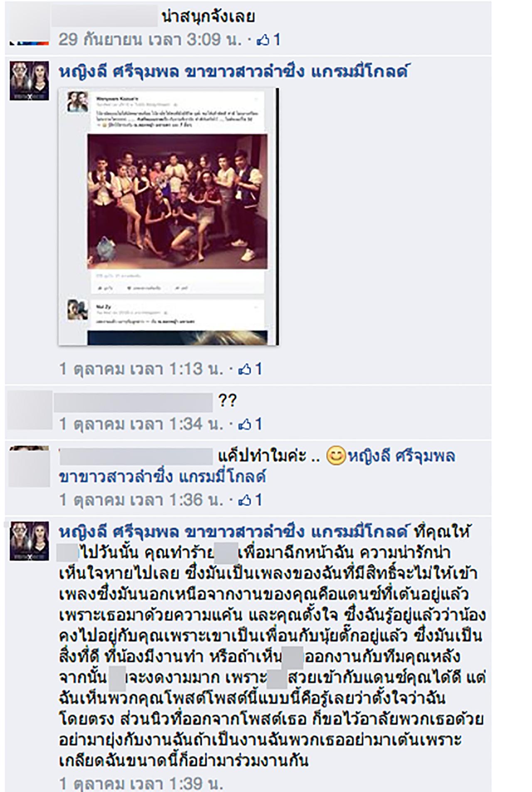Open หญิงลี ศรีจุมพล name above photo
This screenshot has width=532, height=792.
(x=234, y=72)
